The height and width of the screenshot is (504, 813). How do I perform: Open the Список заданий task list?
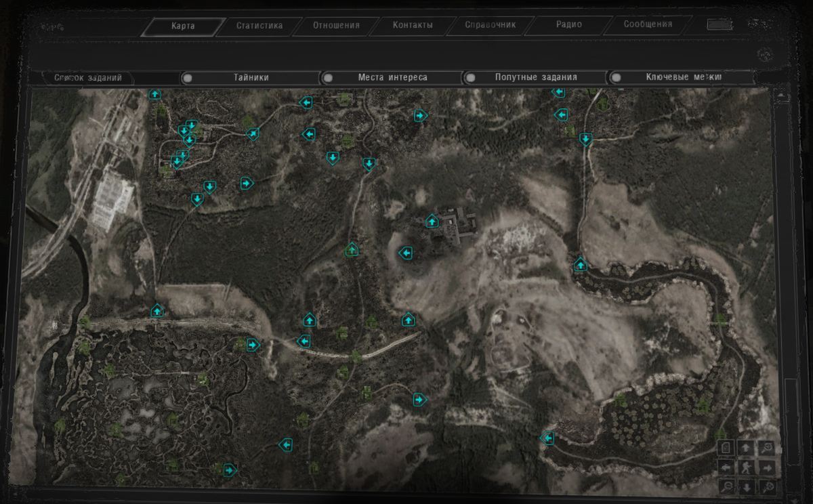pyautogui.click(x=88, y=78)
